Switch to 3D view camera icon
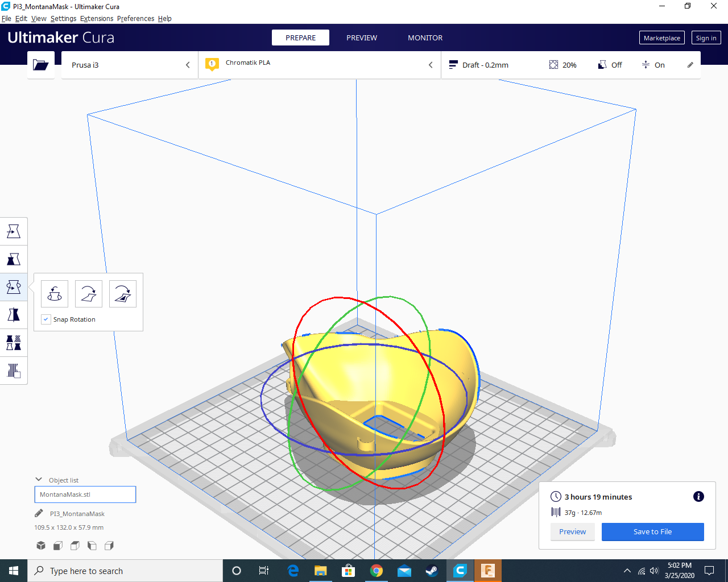Image resolution: width=728 pixels, height=582 pixels. (x=41, y=546)
